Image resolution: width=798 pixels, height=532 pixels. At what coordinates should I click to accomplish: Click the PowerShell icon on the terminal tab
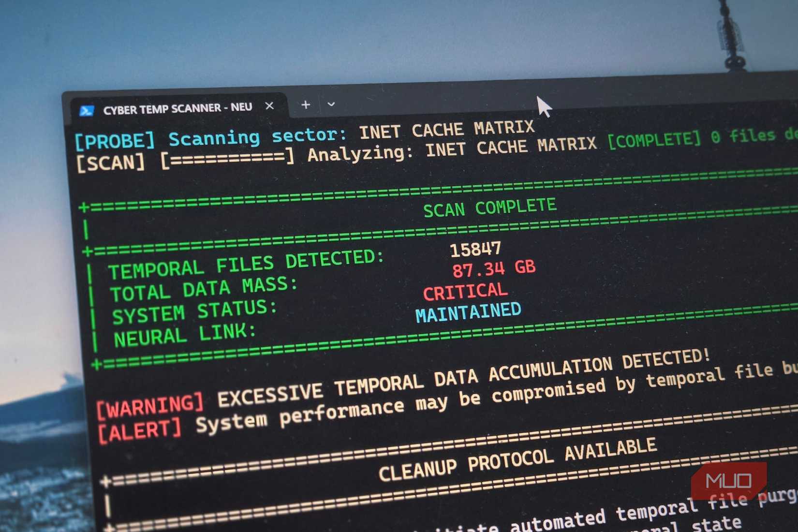[x=87, y=108]
